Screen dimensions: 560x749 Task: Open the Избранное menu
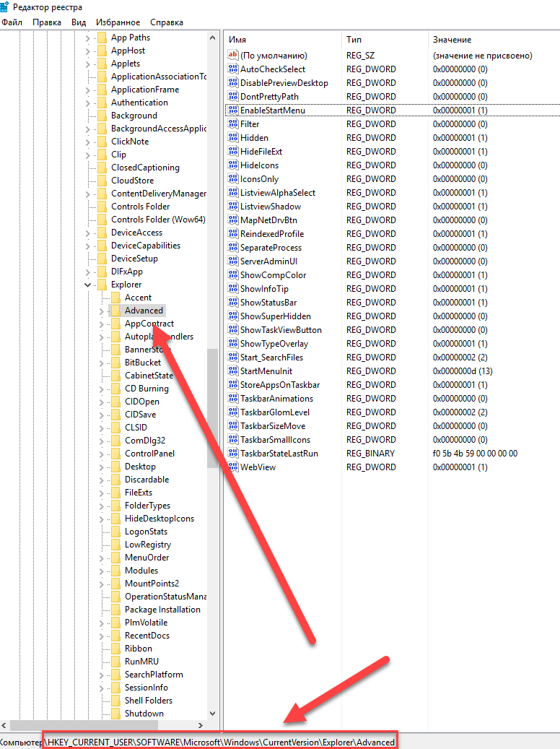(x=118, y=22)
